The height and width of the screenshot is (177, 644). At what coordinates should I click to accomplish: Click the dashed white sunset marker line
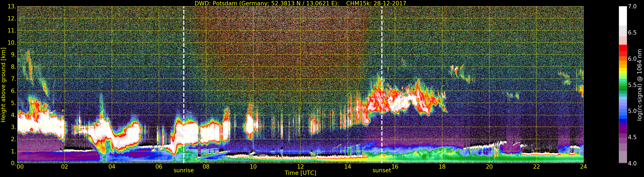[382, 85]
